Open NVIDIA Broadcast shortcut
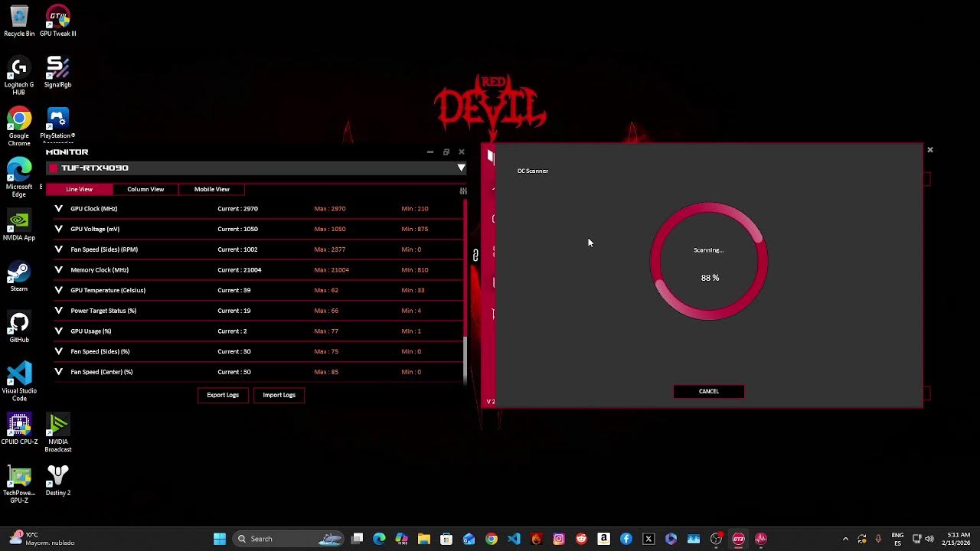Image resolution: width=980 pixels, height=551 pixels. point(57,433)
